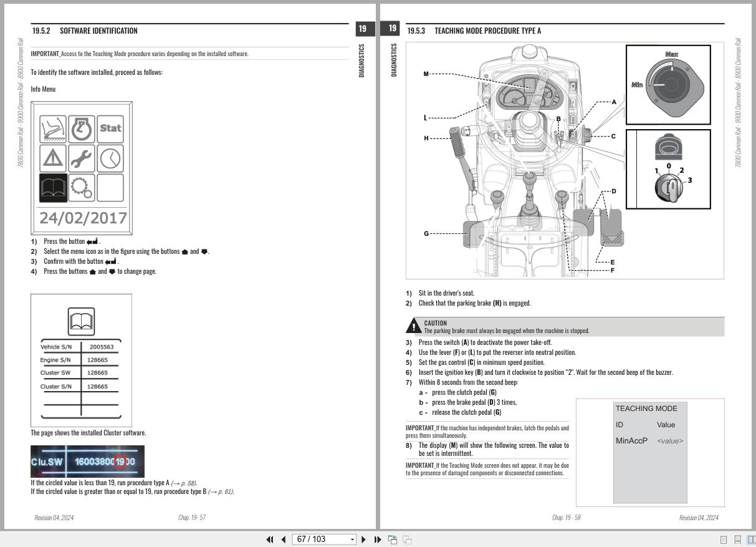Jump to the last page of the document
756x547 pixels.
click(x=378, y=540)
